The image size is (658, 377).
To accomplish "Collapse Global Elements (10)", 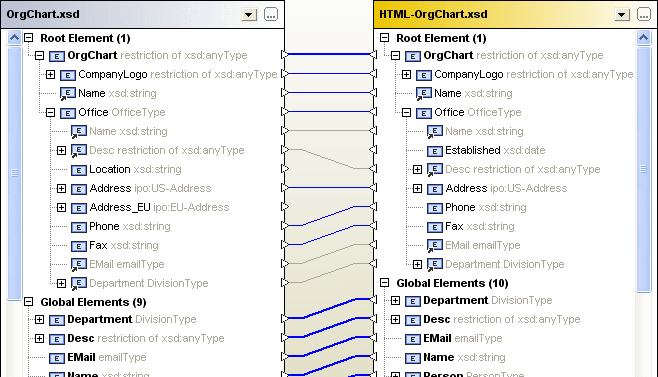I will click(384, 283).
